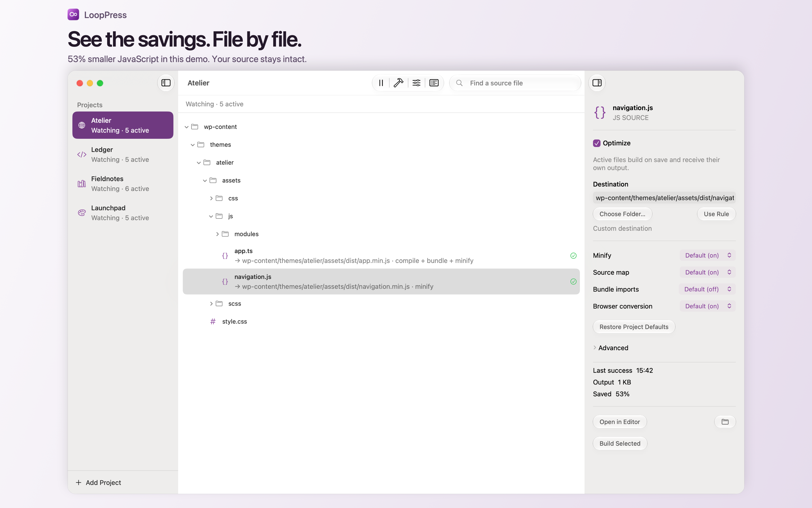Click the Atelier window title
This screenshot has width=812, height=508.
point(198,83)
